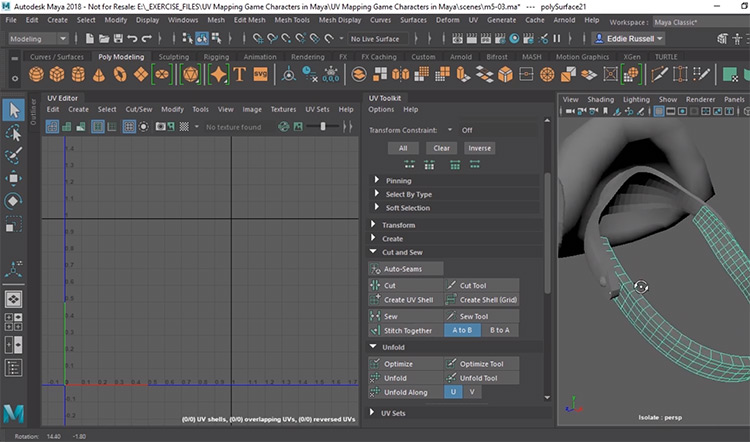Click the Sew Tool in UV Toolkit

482,316
